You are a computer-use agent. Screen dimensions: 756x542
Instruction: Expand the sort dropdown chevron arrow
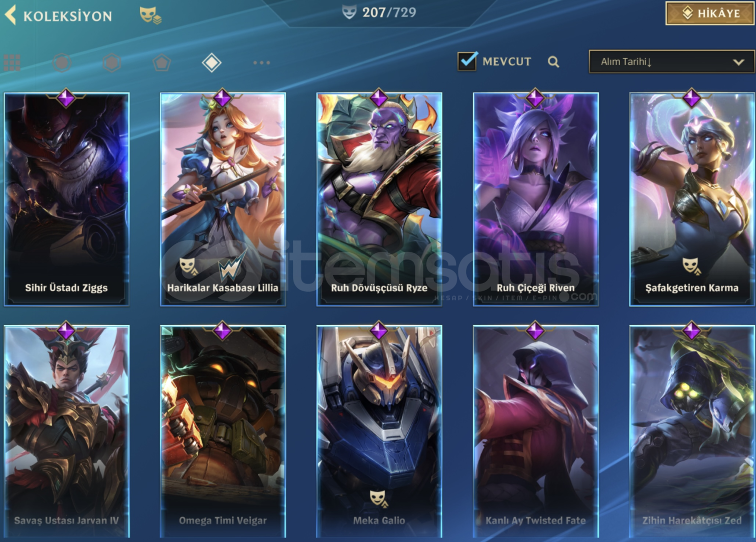(738, 62)
